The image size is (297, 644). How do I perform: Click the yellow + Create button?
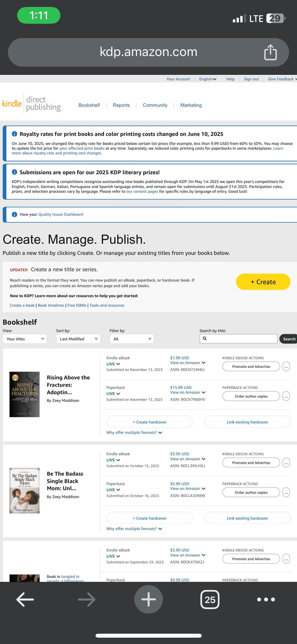[x=263, y=282]
